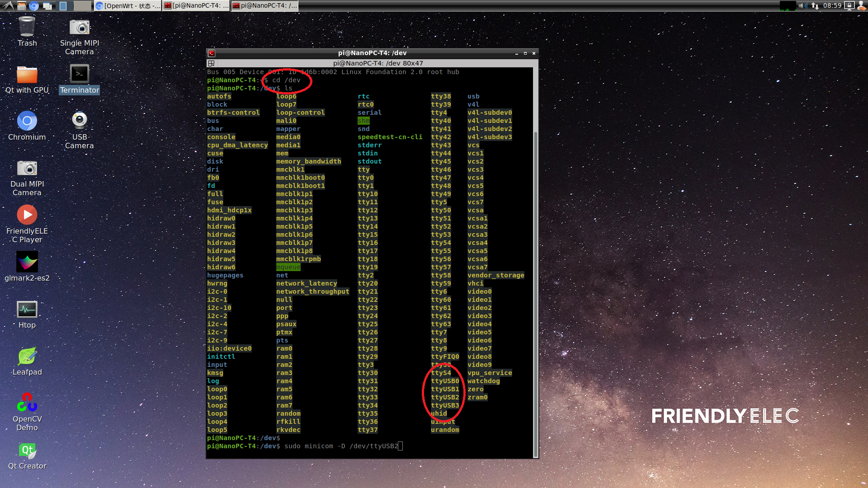Switch to the OpenWrt browser taskbar item
This screenshot has height=488, width=868.
[x=128, y=5]
